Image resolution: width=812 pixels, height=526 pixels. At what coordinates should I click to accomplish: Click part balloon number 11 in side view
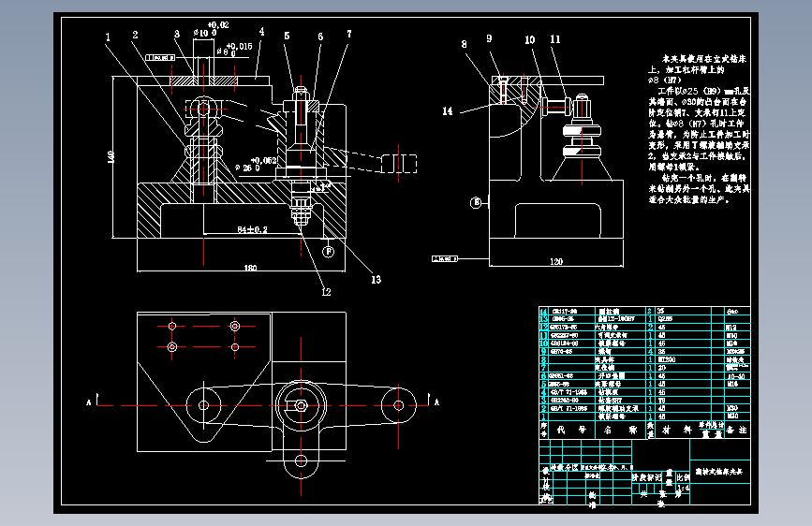(x=555, y=39)
